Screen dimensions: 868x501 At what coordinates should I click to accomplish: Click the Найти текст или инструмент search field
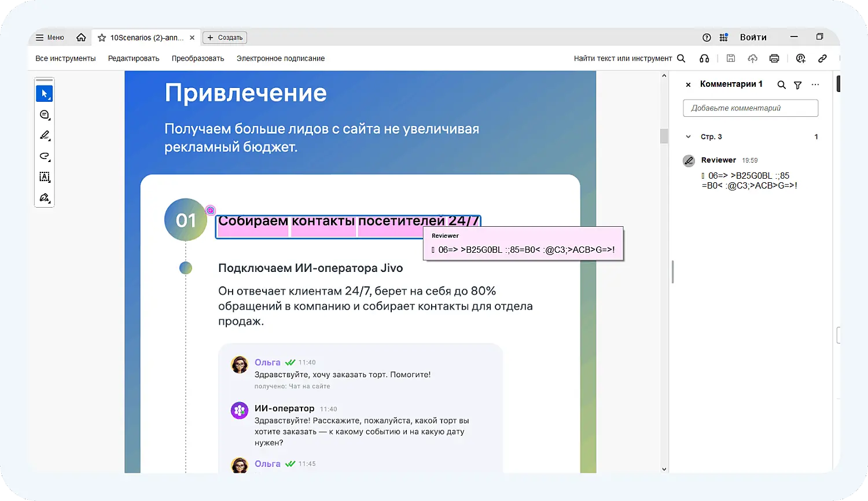pos(623,58)
